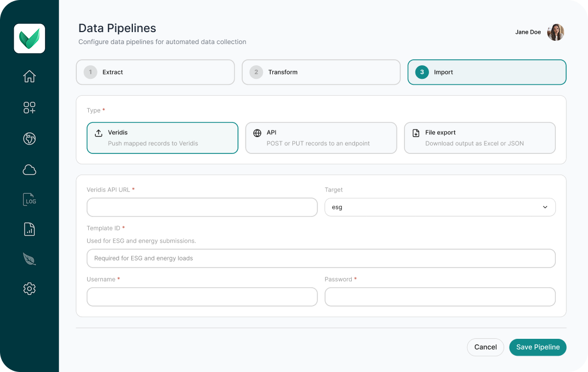This screenshot has height=372, width=588.
Task: Open the settings gear sidebar icon
Action: pyautogui.click(x=29, y=289)
